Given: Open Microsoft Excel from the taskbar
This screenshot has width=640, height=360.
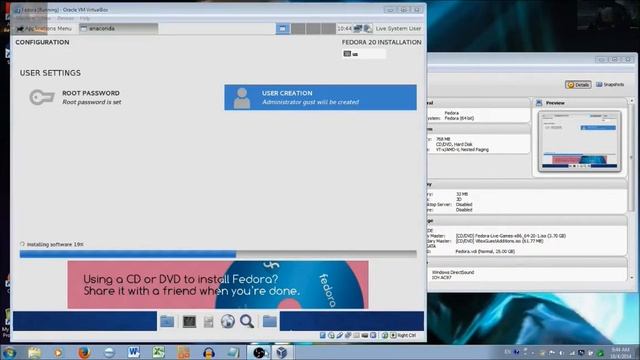Looking at the screenshot, I should point(158,353).
